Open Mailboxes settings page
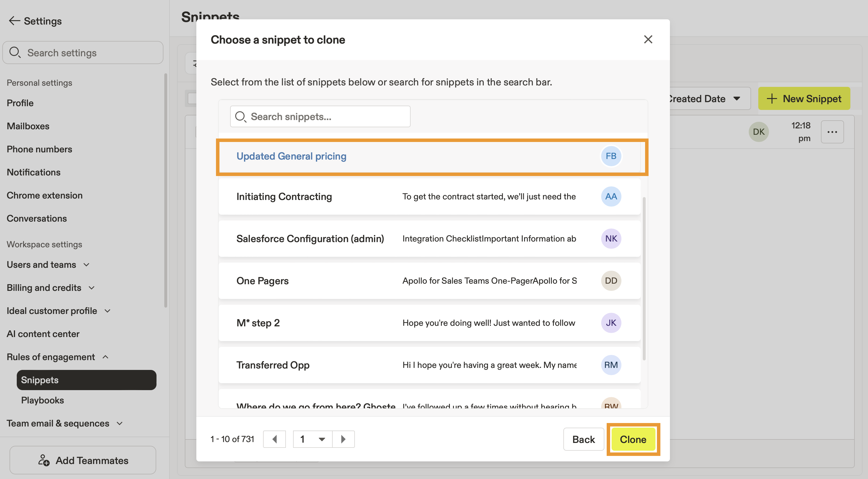This screenshot has width=868, height=479. pyautogui.click(x=28, y=126)
